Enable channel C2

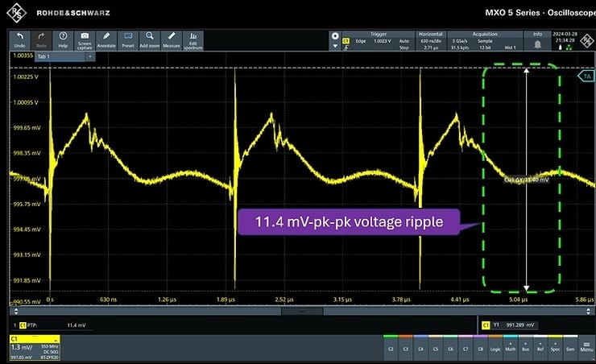[391, 348]
